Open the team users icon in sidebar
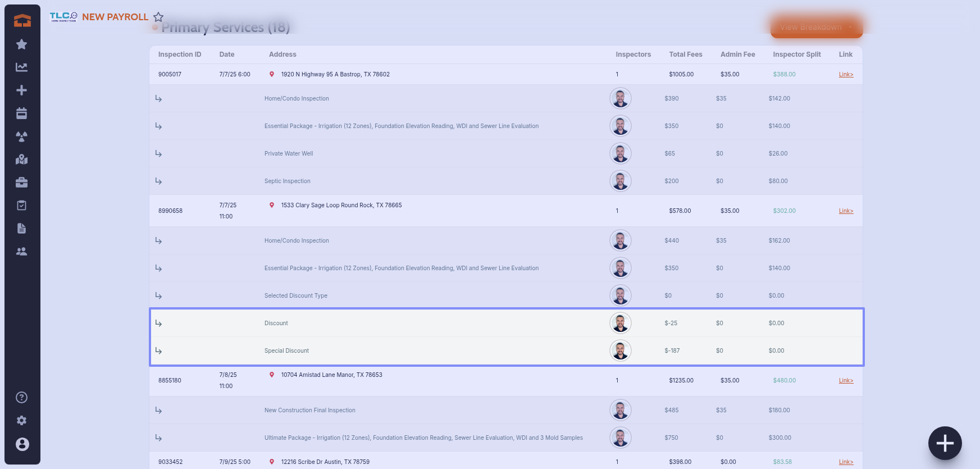This screenshot has width=980, height=469. tap(22, 252)
